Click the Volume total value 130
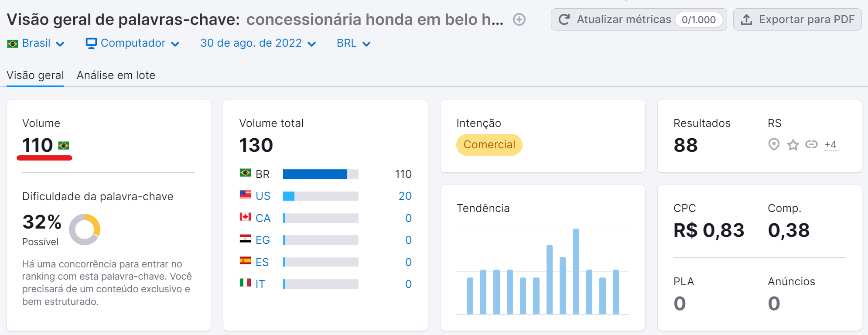This screenshot has height=335, width=868. pyautogui.click(x=256, y=145)
